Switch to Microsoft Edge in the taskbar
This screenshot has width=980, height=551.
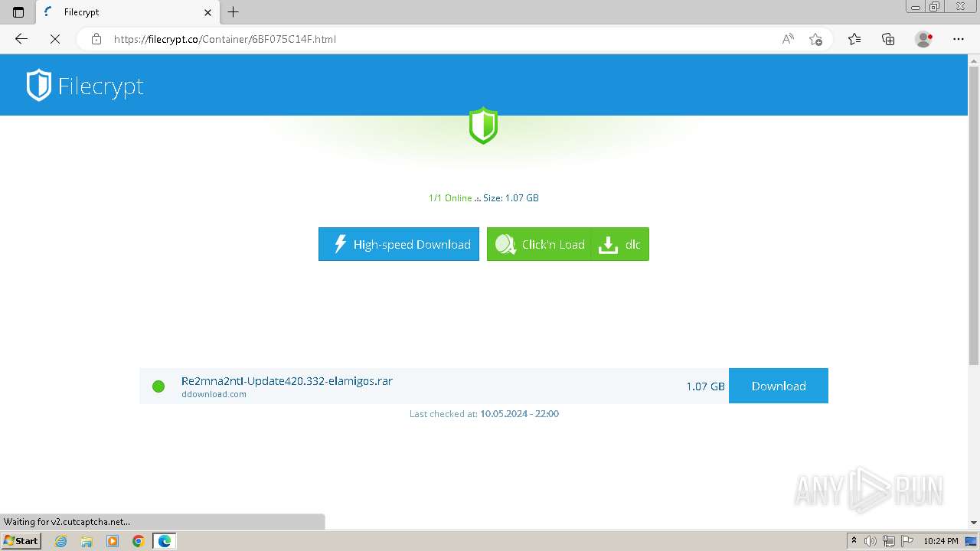coord(165,541)
